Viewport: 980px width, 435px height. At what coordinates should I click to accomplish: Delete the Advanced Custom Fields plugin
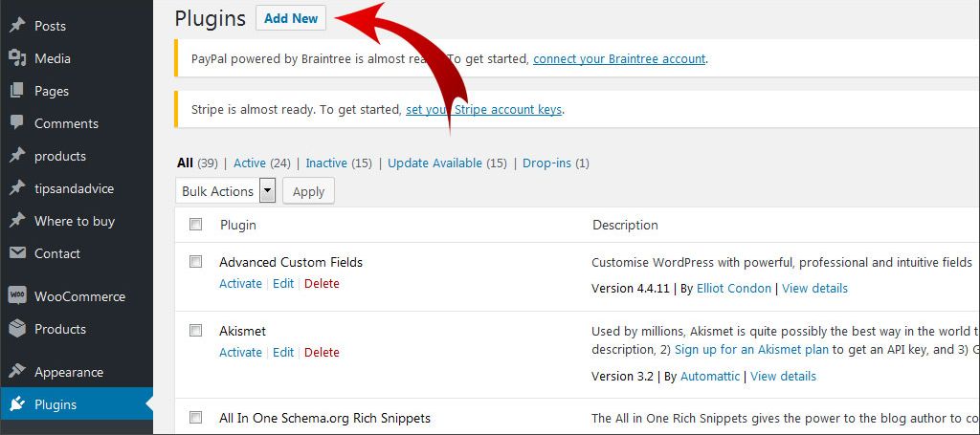(322, 284)
